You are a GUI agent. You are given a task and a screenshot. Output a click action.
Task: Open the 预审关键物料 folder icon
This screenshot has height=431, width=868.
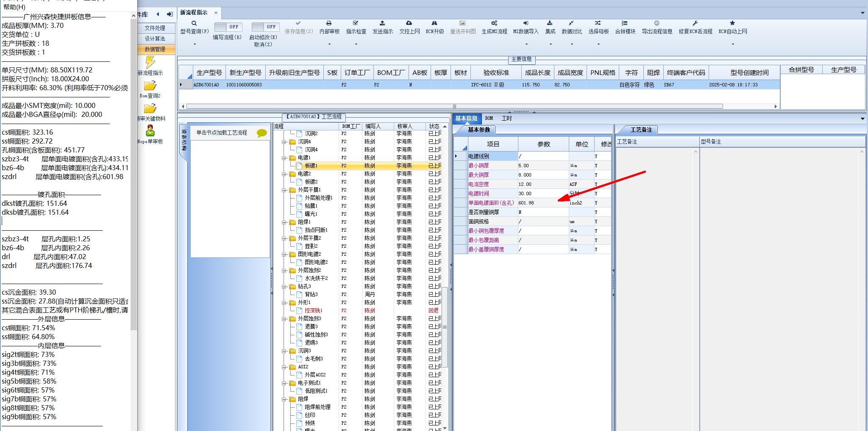(x=150, y=108)
